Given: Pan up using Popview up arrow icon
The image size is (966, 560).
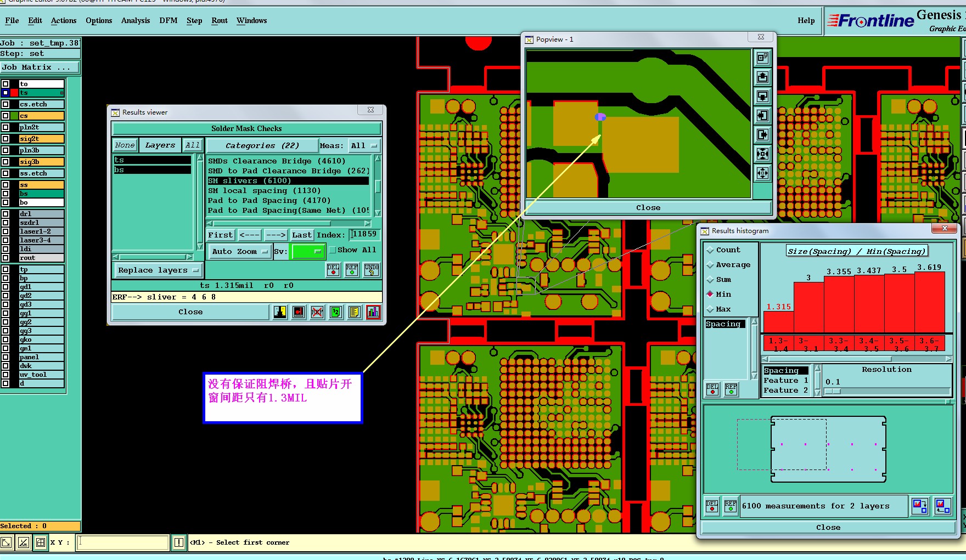Looking at the screenshot, I should tap(763, 77).
